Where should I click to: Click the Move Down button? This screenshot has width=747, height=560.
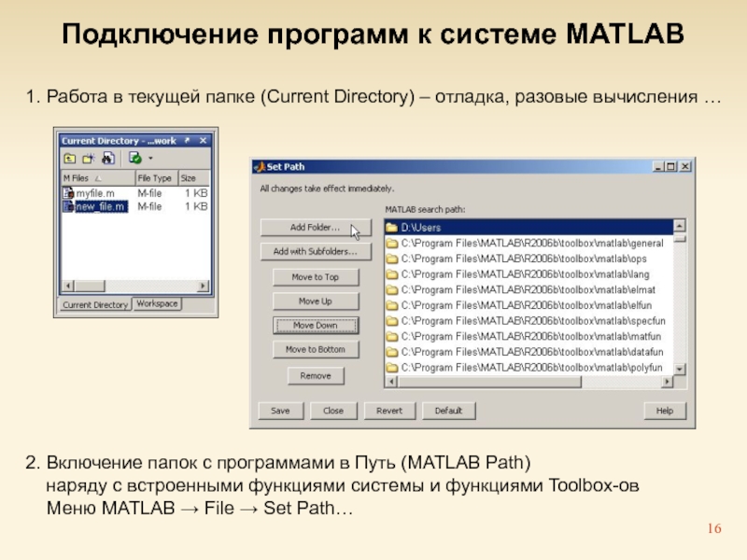(x=316, y=325)
